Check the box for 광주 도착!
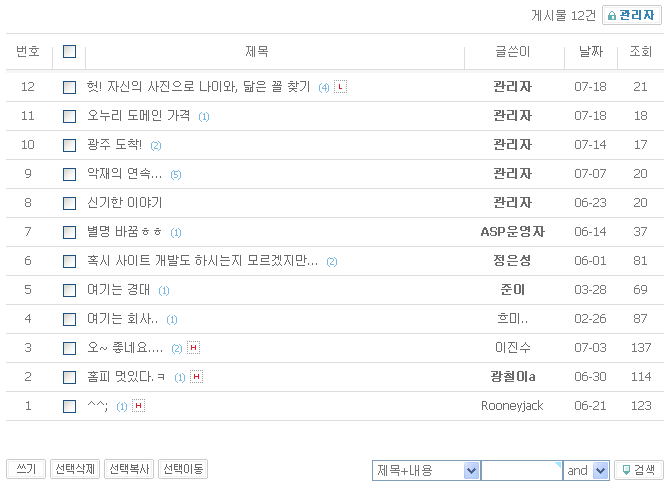 tap(69, 145)
